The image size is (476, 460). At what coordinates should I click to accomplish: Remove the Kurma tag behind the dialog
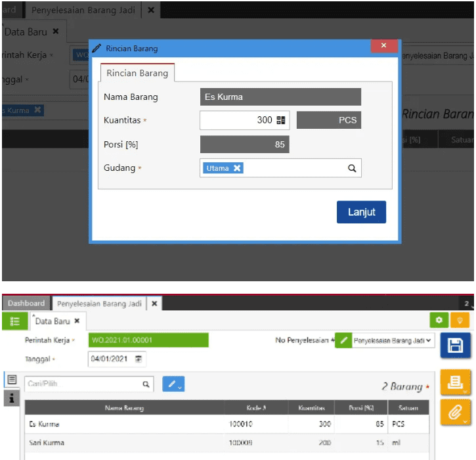click(37, 110)
